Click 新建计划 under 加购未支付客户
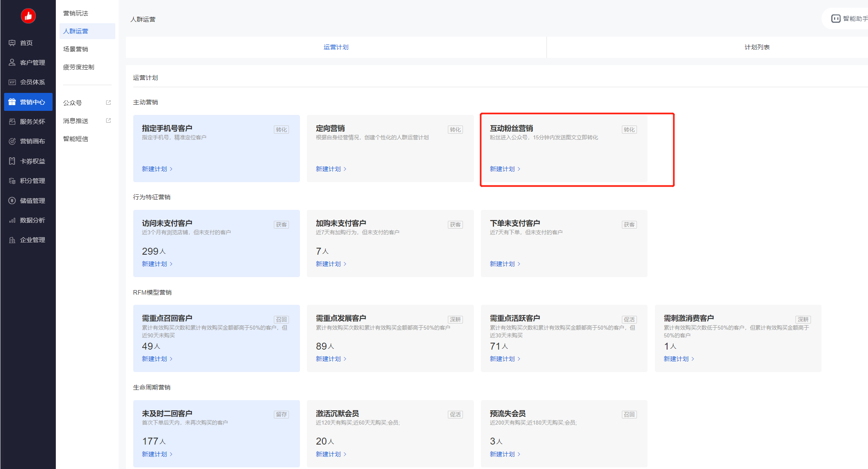 331,264
